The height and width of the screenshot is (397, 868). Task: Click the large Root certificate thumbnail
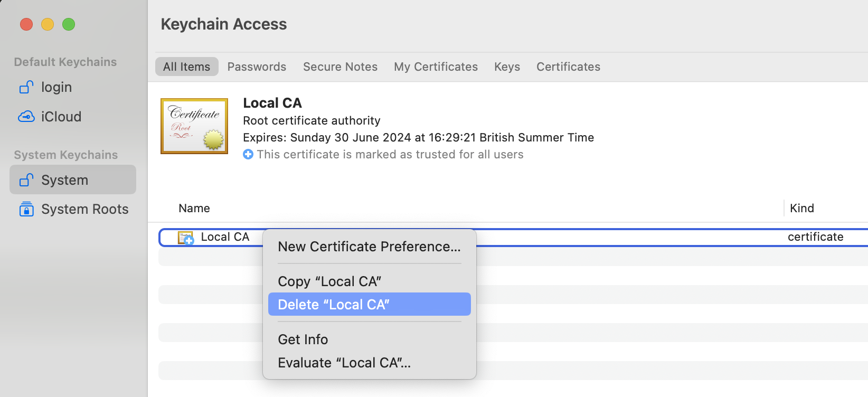pyautogui.click(x=194, y=126)
